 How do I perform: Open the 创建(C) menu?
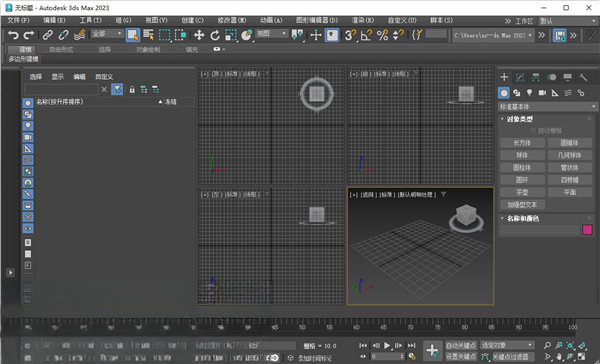192,20
